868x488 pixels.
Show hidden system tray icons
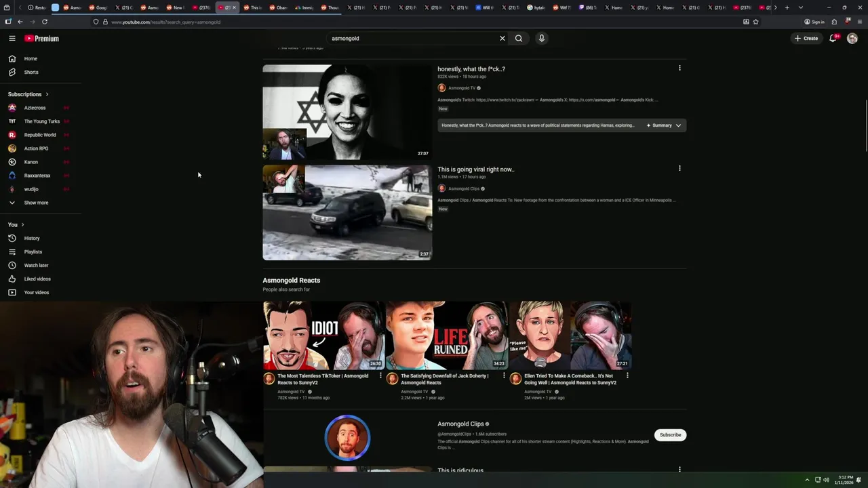[807, 480]
